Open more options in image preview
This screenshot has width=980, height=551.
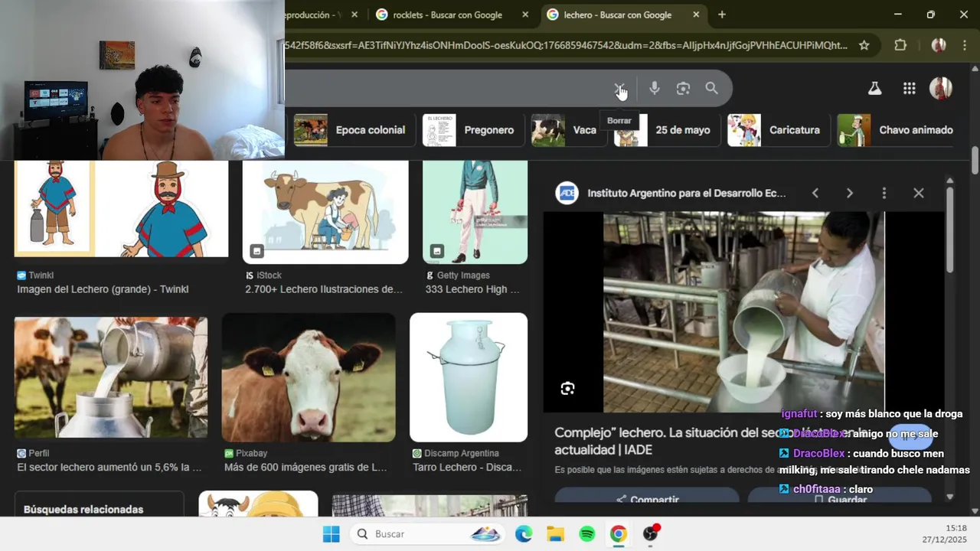(884, 194)
